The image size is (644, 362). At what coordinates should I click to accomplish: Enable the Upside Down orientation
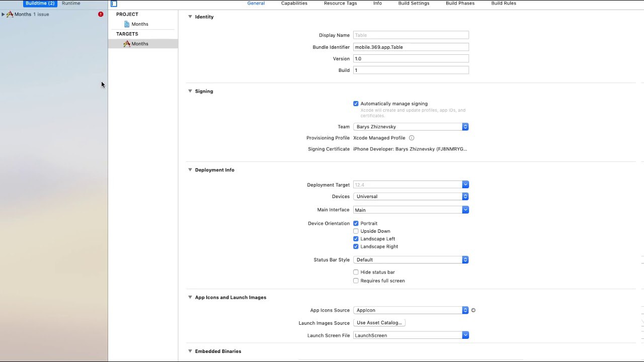coord(356,231)
